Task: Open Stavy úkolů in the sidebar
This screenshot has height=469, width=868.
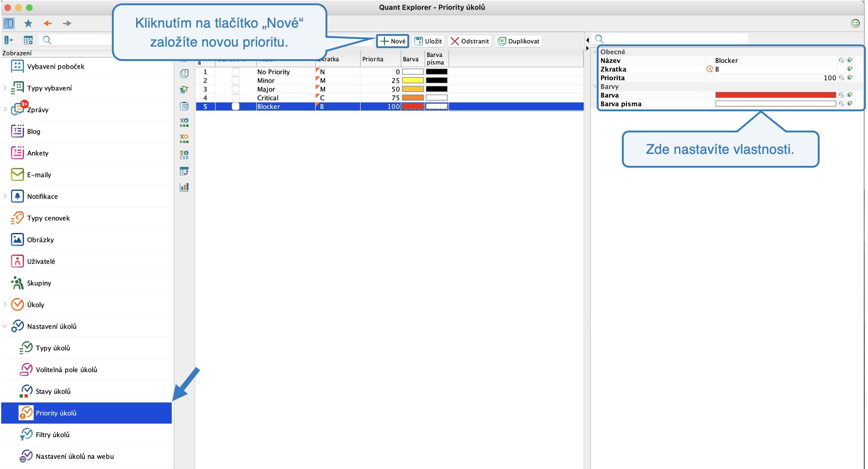Action: (x=53, y=391)
